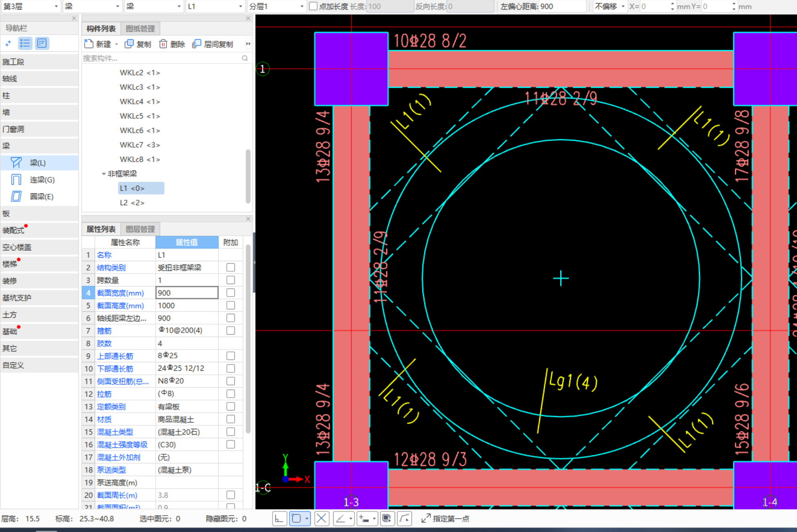Expand toolbar overflow arrows next to 层间复制
Image resolution: width=797 pixels, height=532 pixels.
pos(248,44)
